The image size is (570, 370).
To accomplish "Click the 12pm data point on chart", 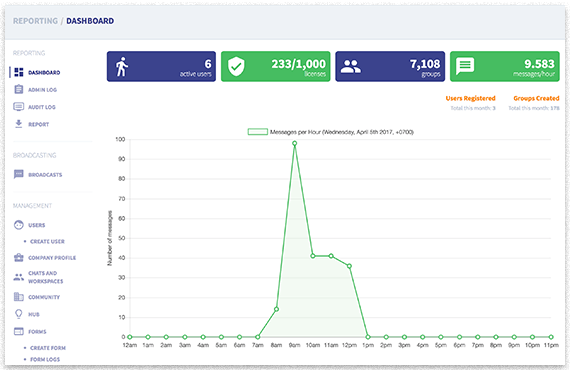I will coord(349,266).
